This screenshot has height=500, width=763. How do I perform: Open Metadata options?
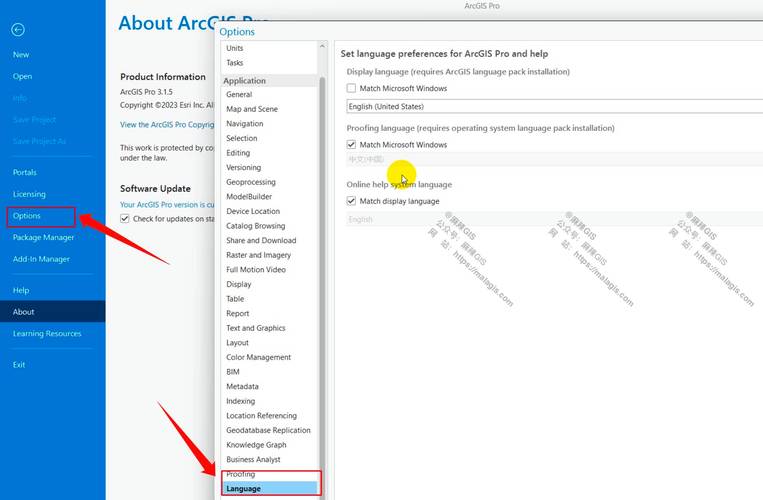click(242, 386)
